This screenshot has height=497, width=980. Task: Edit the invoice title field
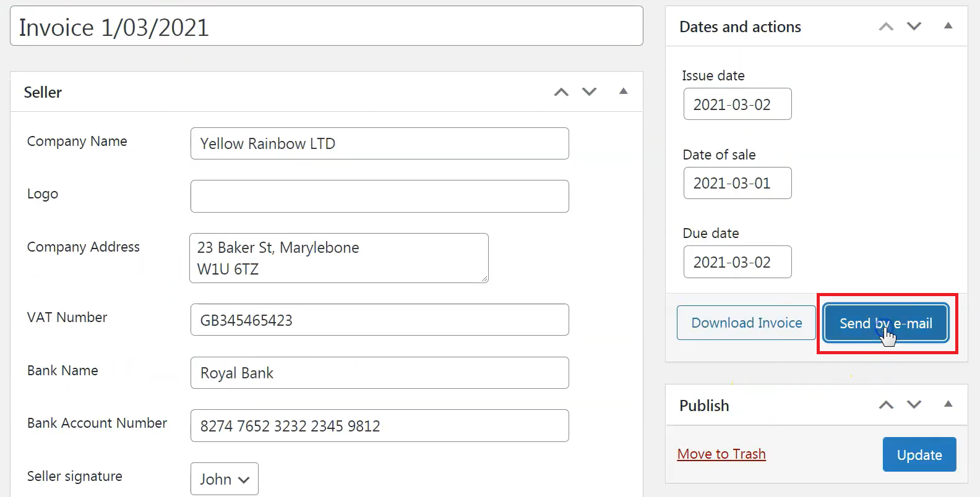327,26
